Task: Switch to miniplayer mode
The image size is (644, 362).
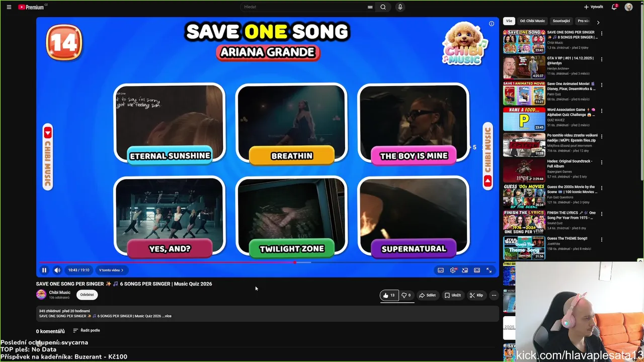Action: [x=465, y=270]
